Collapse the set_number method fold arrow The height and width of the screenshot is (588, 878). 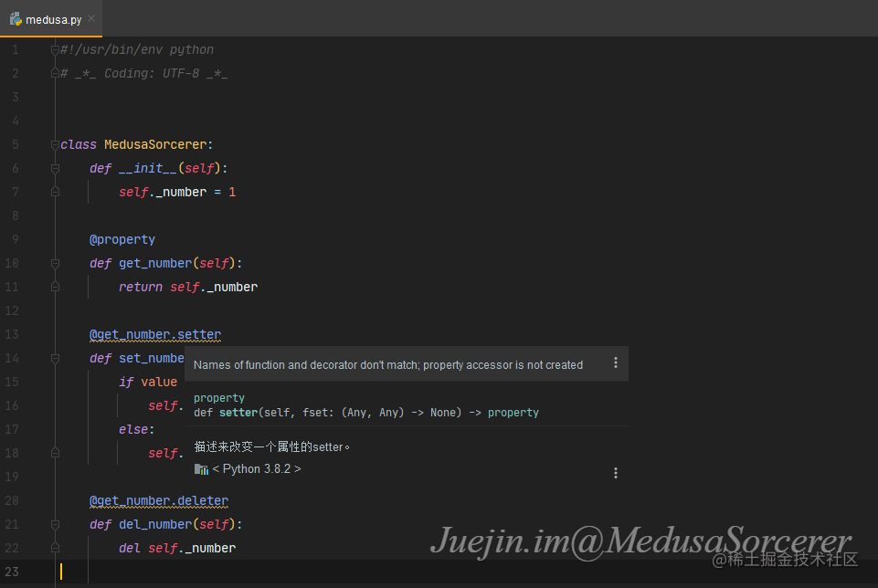(x=54, y=357)
